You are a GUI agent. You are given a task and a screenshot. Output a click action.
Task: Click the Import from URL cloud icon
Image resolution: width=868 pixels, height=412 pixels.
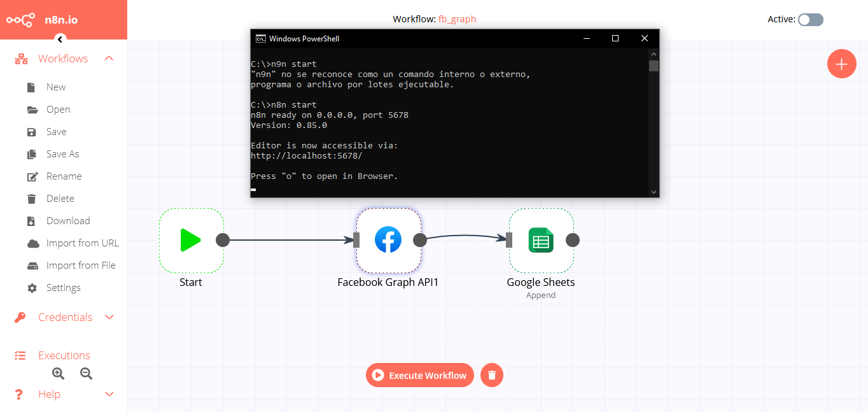(x=33, y=243)
